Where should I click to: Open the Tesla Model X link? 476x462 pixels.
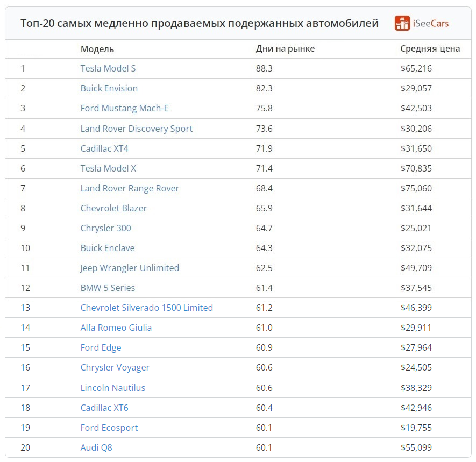pyautogui.click(x=108, y=168)
